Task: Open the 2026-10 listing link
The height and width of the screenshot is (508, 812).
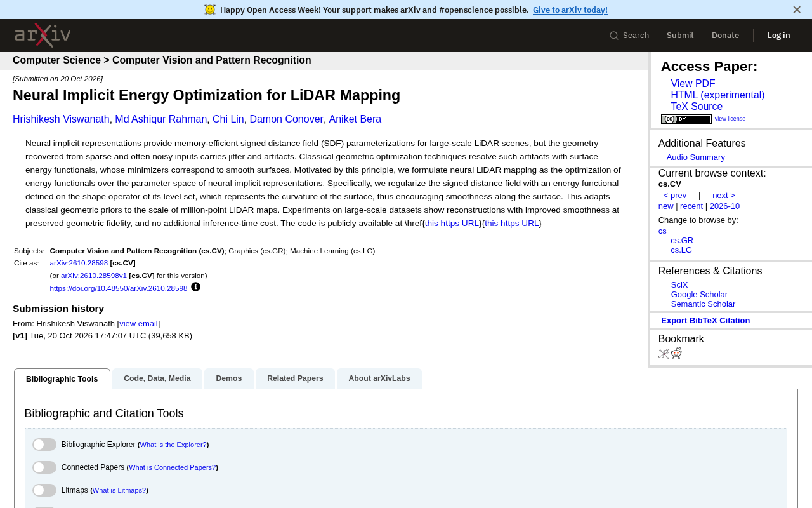Action: point(724,206)
